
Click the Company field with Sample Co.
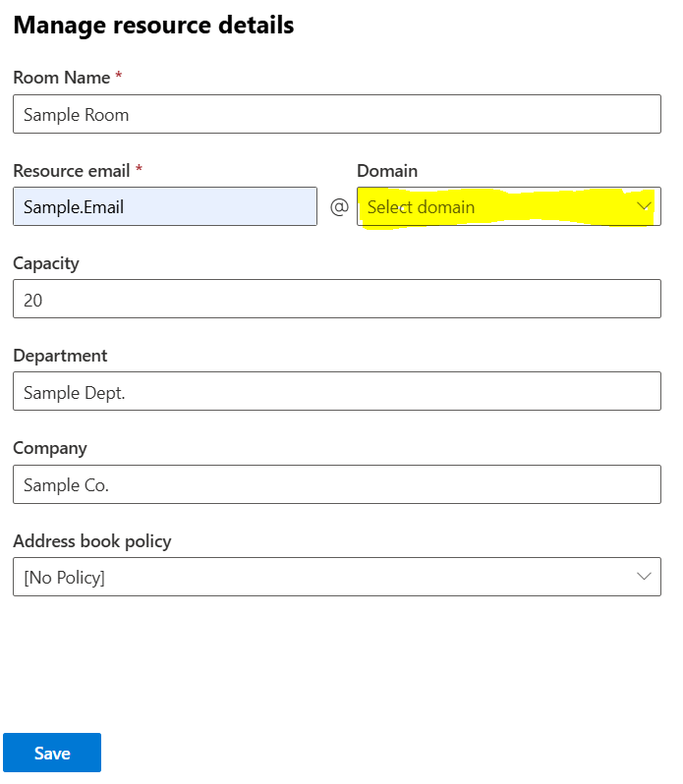(337, 484)
